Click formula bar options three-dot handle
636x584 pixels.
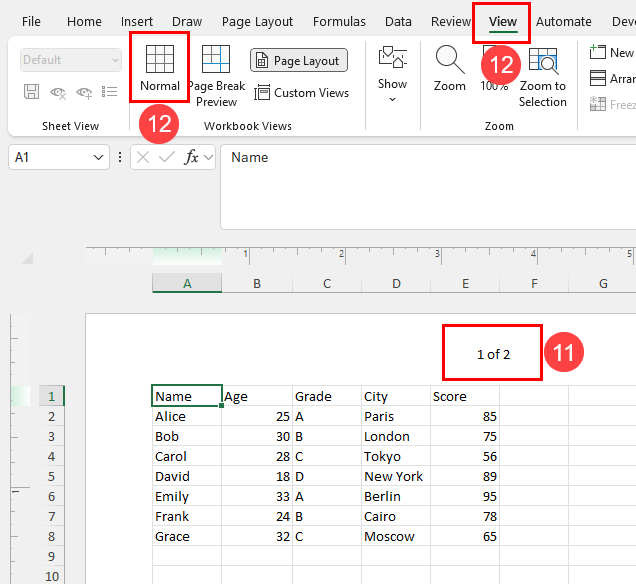120,157
